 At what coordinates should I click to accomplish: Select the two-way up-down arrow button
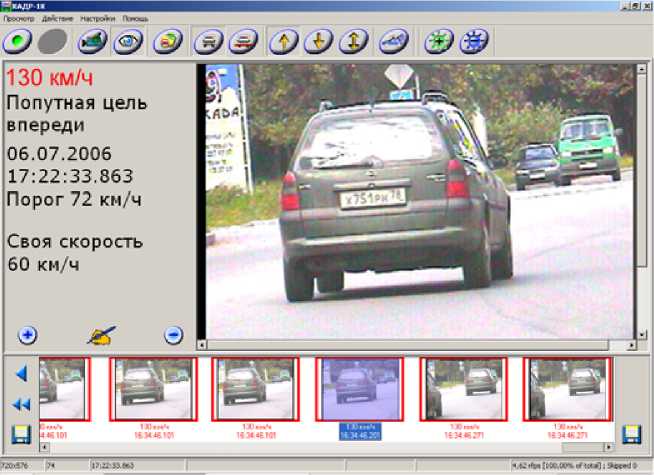click(351, 42)
